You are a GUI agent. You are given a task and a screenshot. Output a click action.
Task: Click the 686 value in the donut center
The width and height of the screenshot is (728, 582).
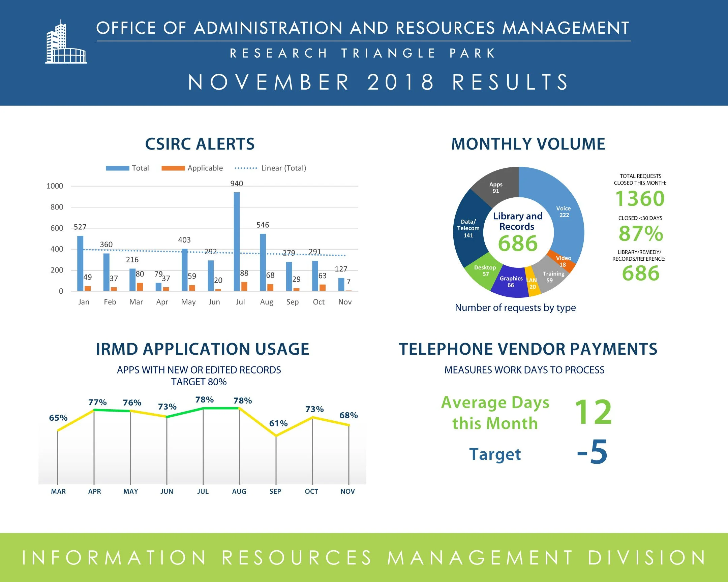518,243
